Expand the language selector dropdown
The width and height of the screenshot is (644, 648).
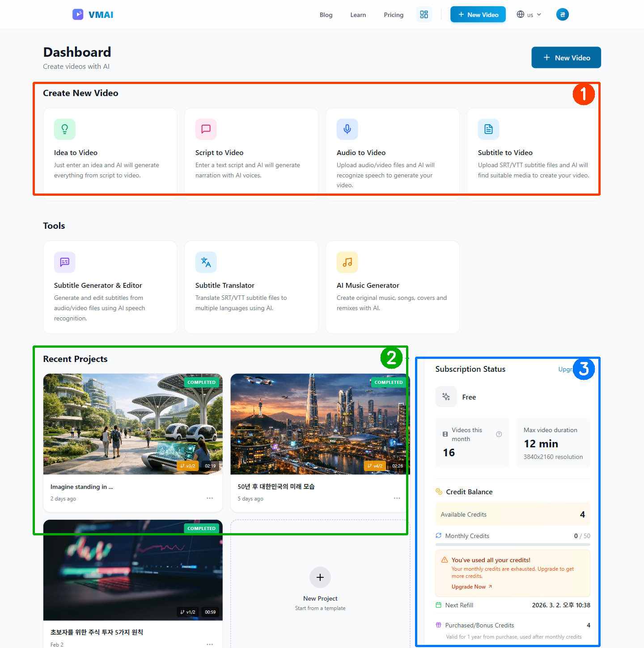(529, 14)
